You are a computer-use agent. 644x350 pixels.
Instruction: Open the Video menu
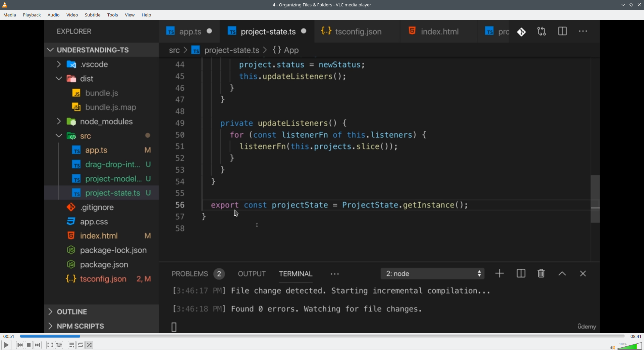pyautogui.click(x=72, y=15)
